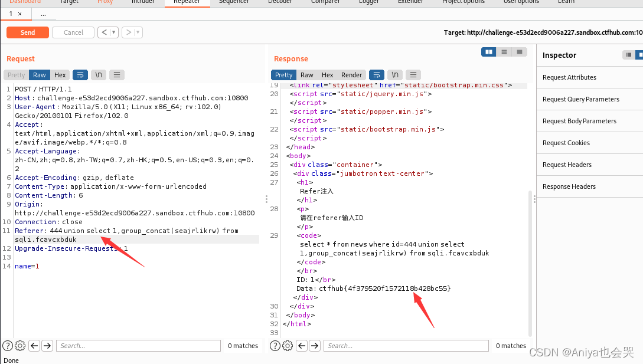Image resolution: width=643 pixels, height=364 pixels.
Task: Open Request hamburger options menu
Action: (117, 75)
